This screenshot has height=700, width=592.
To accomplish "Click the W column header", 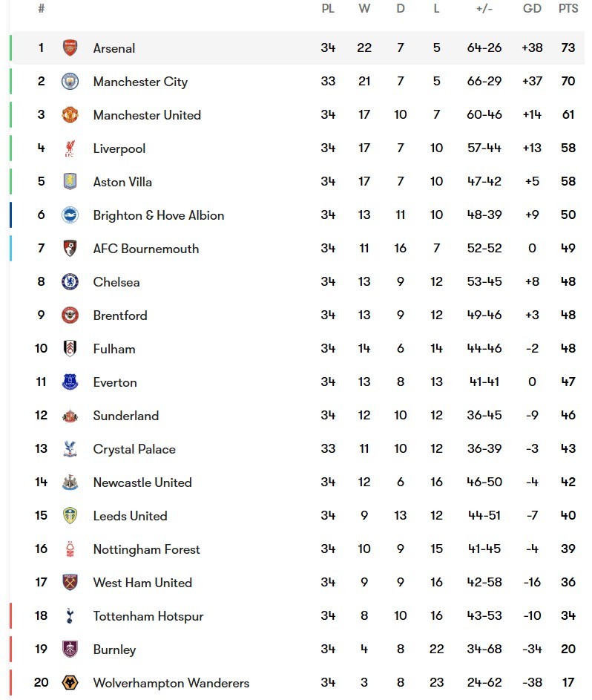I will [x=364, y=9].
